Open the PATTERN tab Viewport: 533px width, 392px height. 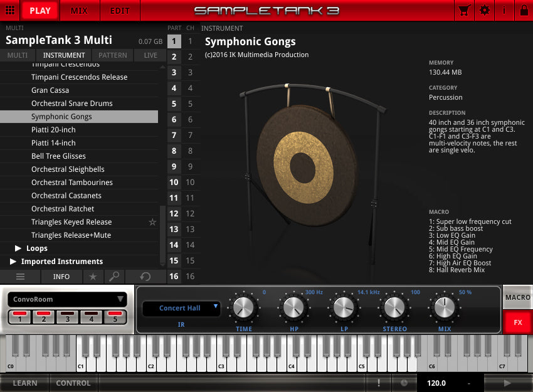tap(112, 55)
